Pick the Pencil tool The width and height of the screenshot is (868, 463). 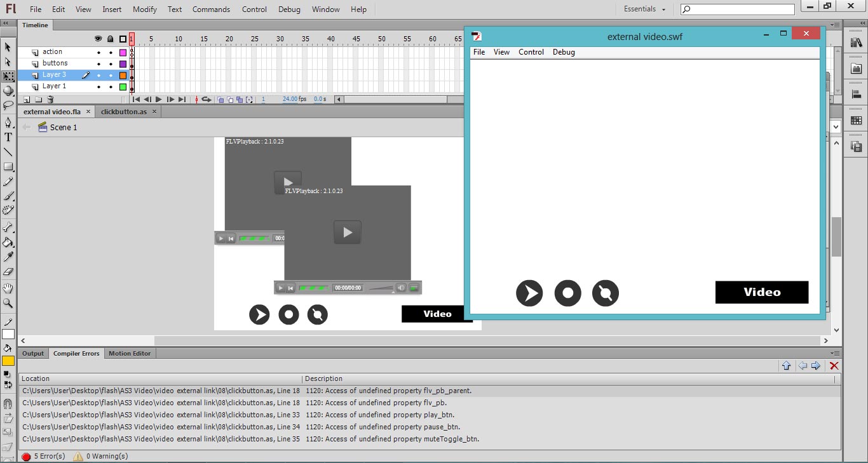click(8, 182)
